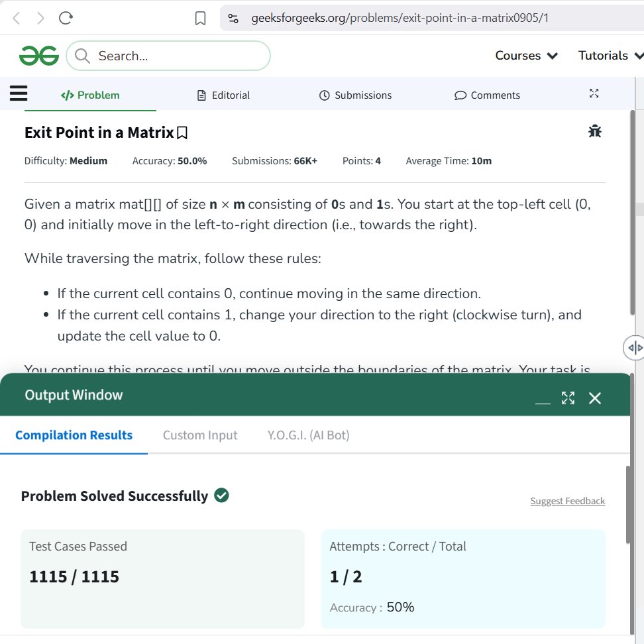Click the Output Window scrollbar

tap(628, 504)
